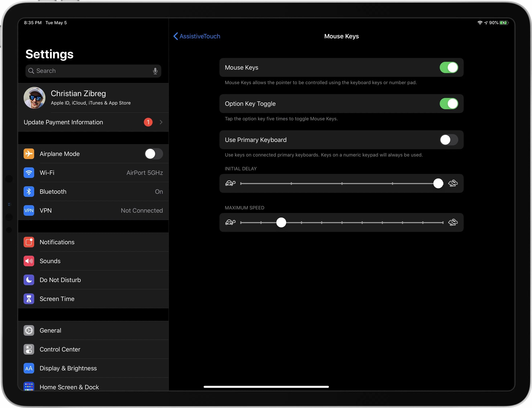
Task: Tap the turtle icon on Maximum Speed
Action: pyautogui.click(x=230, y=222)
